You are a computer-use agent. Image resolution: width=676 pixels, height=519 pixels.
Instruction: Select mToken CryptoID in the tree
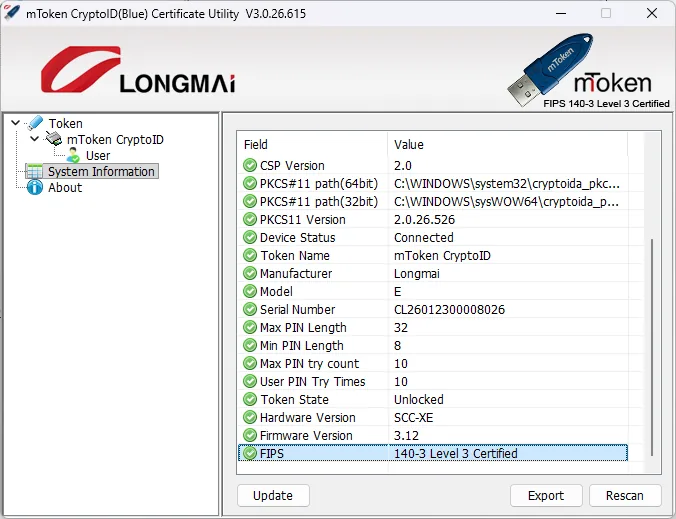pyautogui.click(x=115, y=140)
